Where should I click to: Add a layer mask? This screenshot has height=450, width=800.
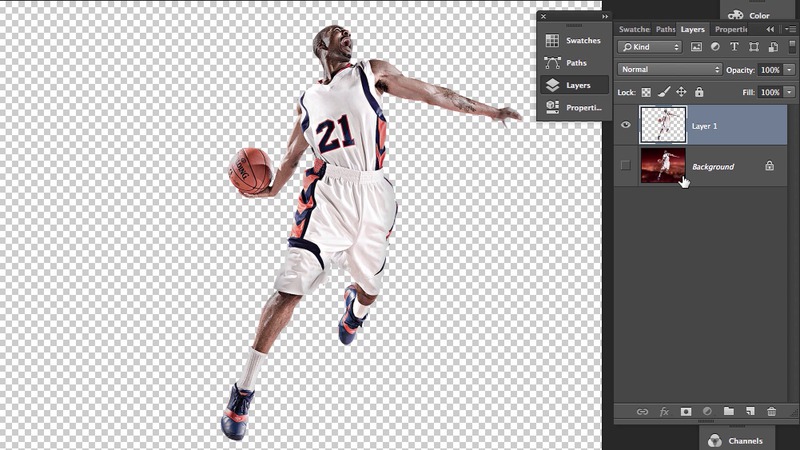click(686, 411)
